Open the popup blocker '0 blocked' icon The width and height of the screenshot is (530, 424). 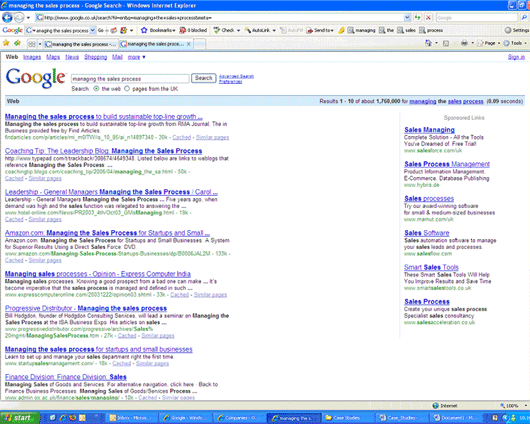tap(193, 30)
